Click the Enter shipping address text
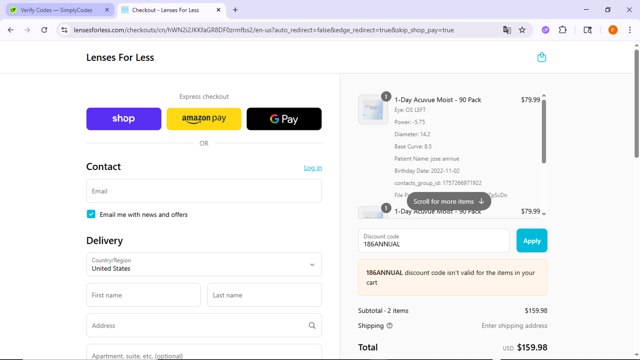This screenshot has width=640, height=360. pyautogui.click(x=514, y=326)
